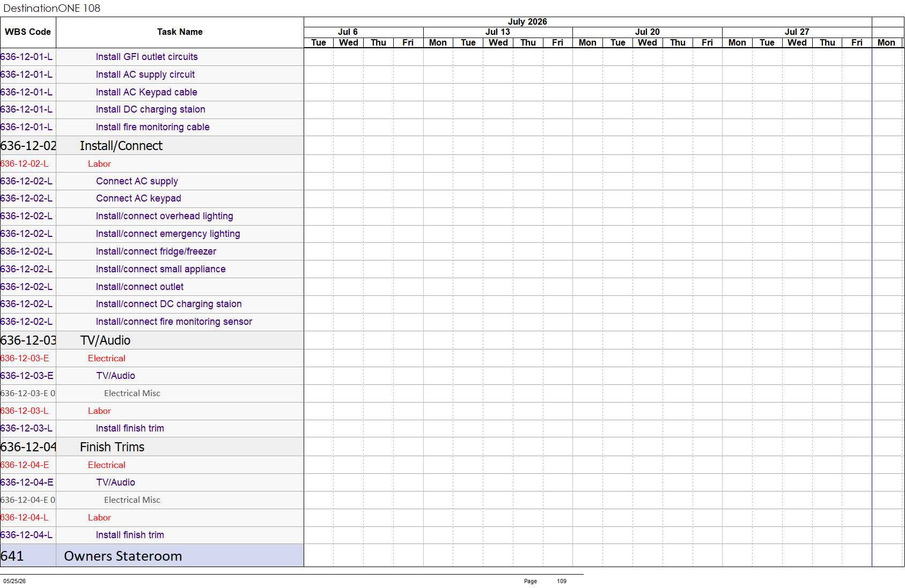Screen dimensions: 905x588
Task: Click the 636-12-04 WBS code
Action: click(28, 447)
